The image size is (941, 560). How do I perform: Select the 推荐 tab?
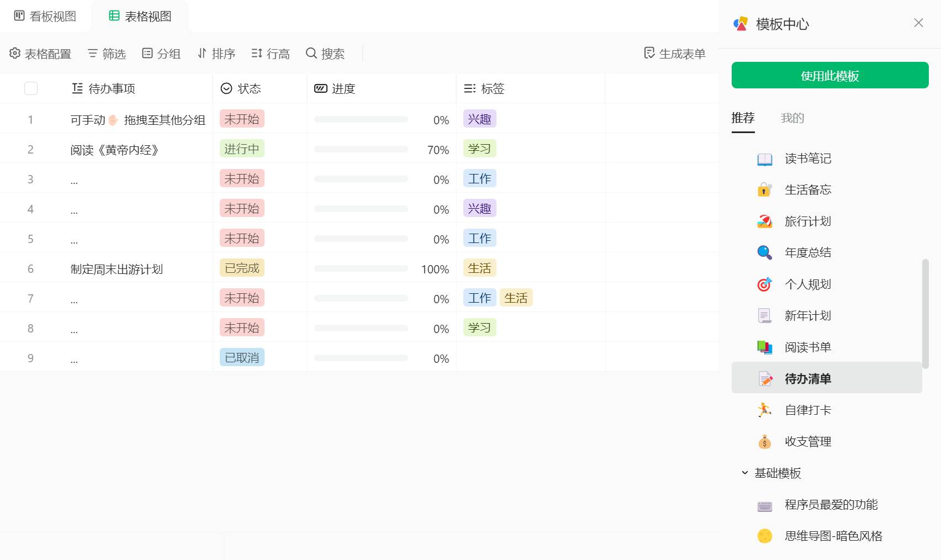743,118
